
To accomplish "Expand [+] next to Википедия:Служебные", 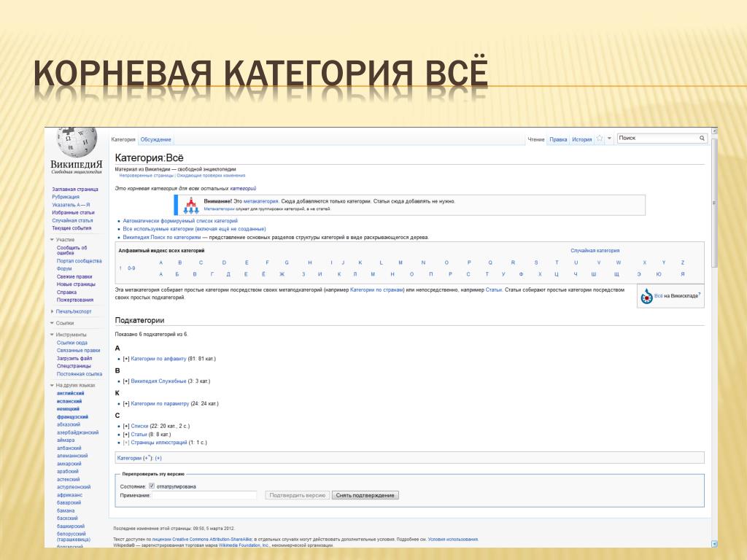I will pyautogui.click(x=126, y=381).
